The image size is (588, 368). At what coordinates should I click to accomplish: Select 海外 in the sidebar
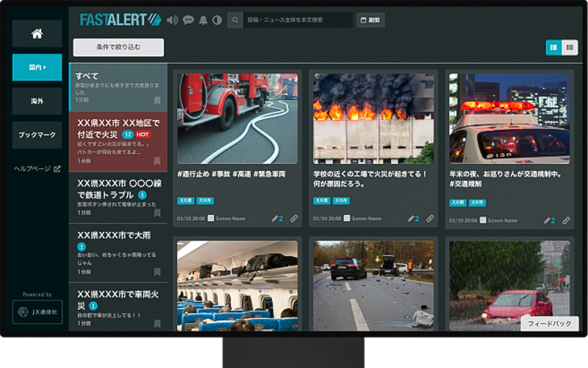(37, 101)
